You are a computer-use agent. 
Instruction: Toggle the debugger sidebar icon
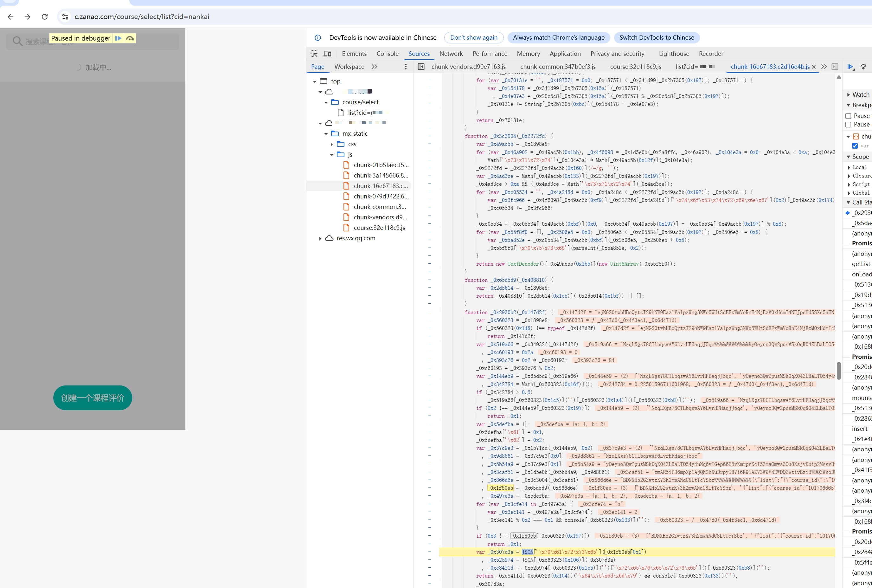pyautogui.click(x=835, y=67)
